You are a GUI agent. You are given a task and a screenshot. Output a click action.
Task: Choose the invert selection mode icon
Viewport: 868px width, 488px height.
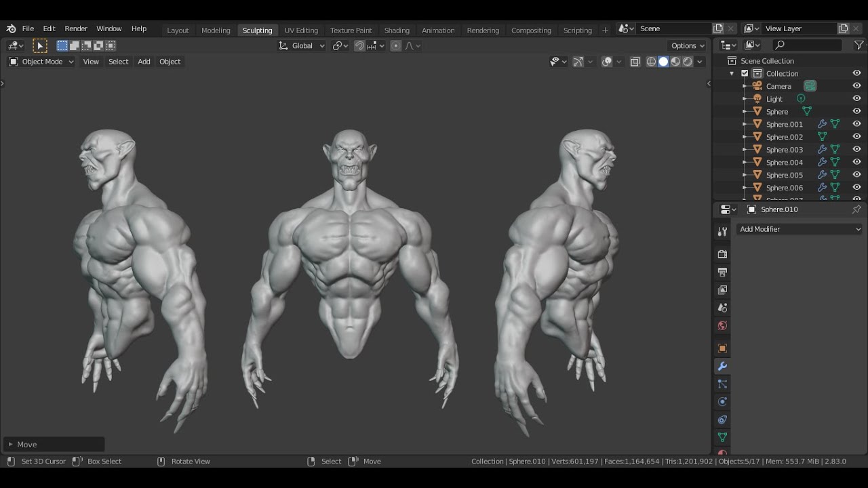(99, 45)
